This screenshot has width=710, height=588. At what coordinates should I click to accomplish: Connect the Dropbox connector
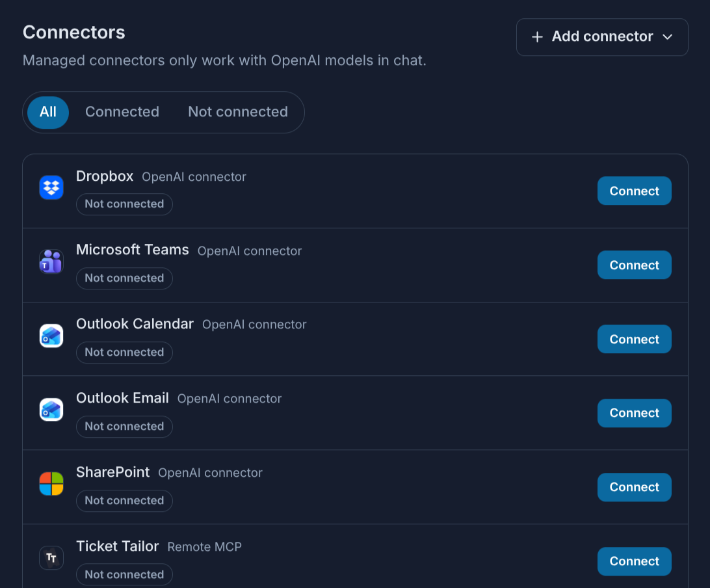[x=634, y=191]
